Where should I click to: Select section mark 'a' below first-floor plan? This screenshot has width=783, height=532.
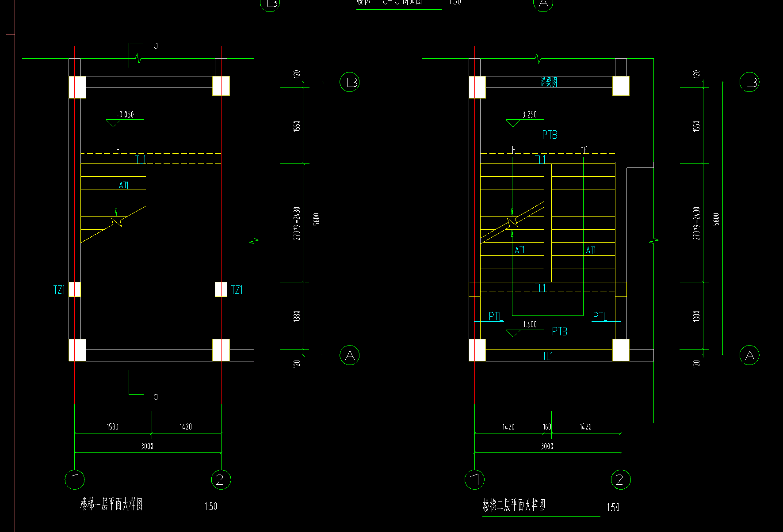tap(156, 397)
